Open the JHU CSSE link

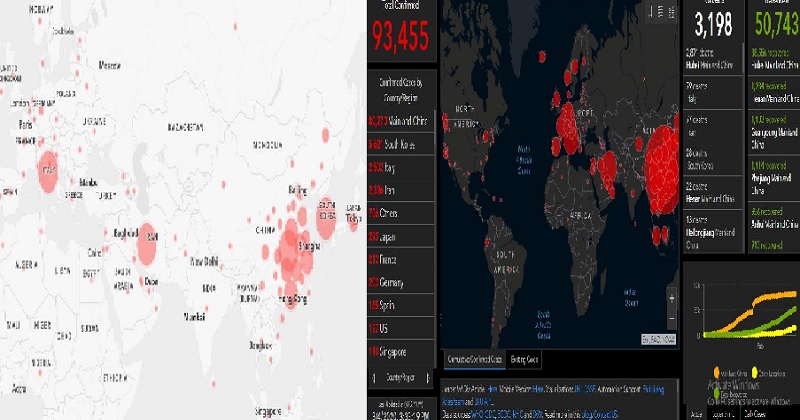click(585, 389)
